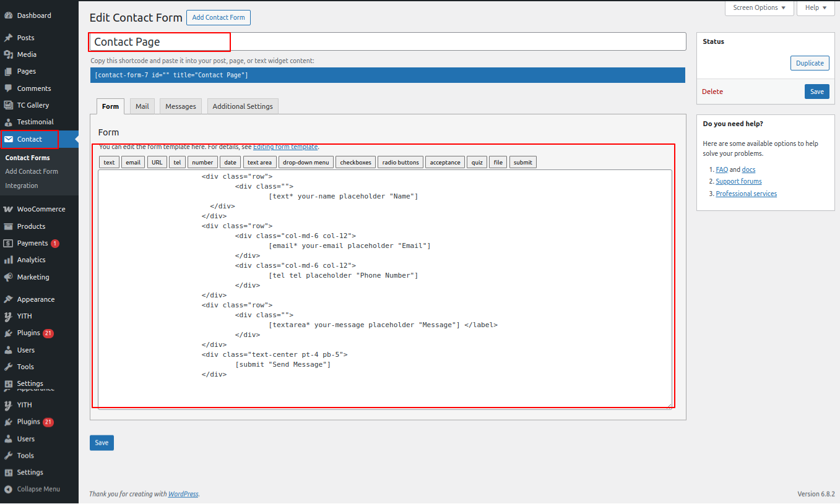Open the Media library menu
This screenshot has width=840, height=504.
click(x=27, y=54)
